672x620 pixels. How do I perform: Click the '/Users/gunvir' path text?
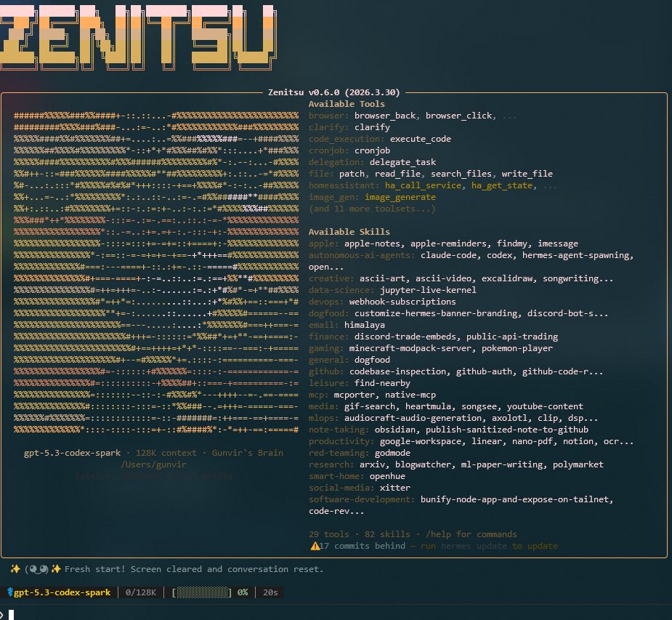[x=153, y=464]
